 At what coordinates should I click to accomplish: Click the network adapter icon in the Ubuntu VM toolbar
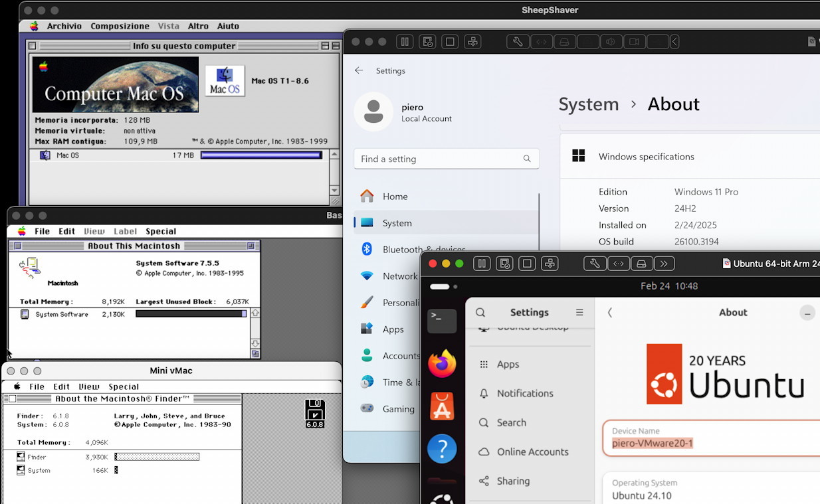pyautogui.click(x=619, y=264)
